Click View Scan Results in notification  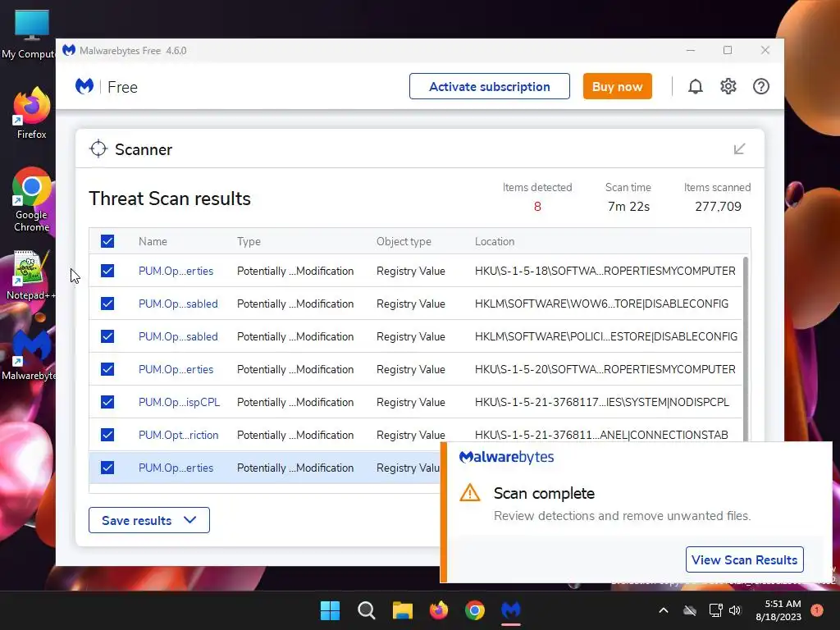(744, 559)
